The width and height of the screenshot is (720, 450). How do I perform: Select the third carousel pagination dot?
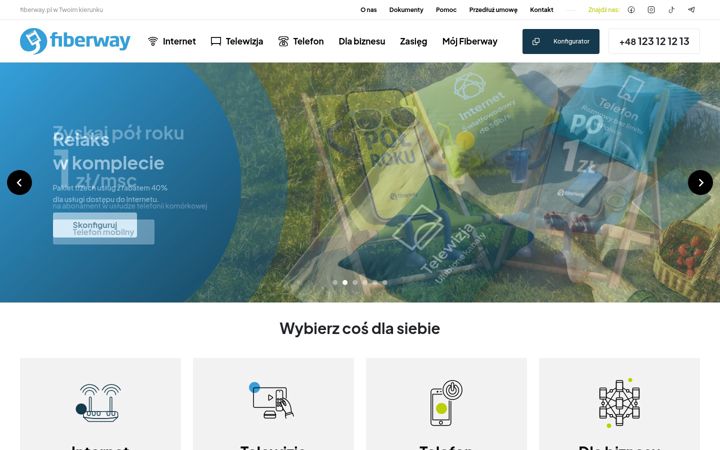[355, 282]
